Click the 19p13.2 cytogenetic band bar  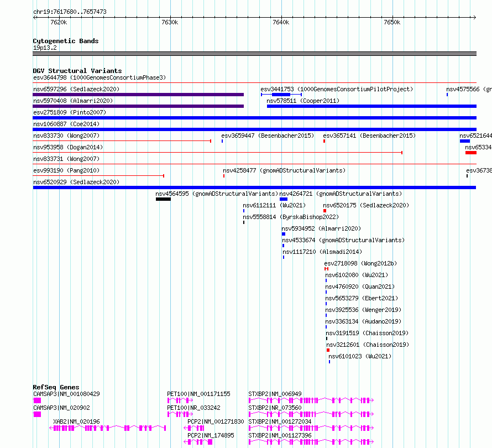click(254, 54)
